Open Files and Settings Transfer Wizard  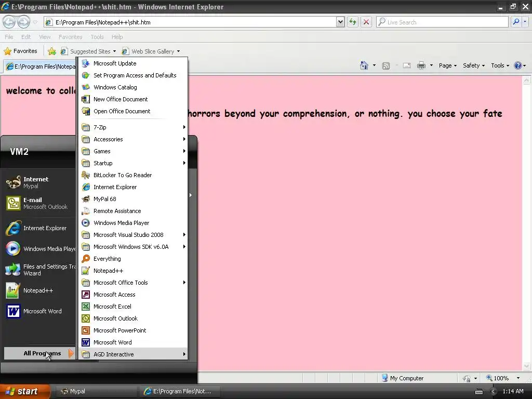click(39, 270)
